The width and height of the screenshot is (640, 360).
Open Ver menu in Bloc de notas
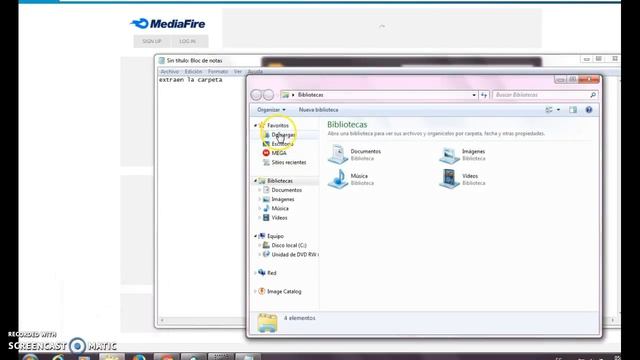click(238, 71)
